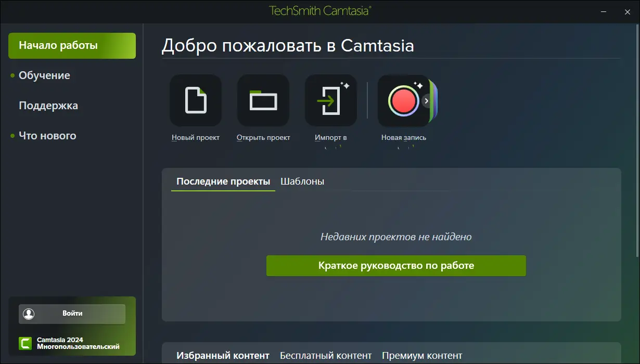Expand more options with the chevron arrow
Viewport: 640px width, 364px height.
tap(427, 101)
